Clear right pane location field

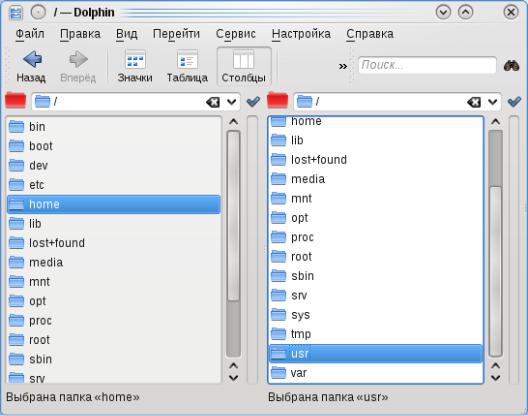coord(474,102)
